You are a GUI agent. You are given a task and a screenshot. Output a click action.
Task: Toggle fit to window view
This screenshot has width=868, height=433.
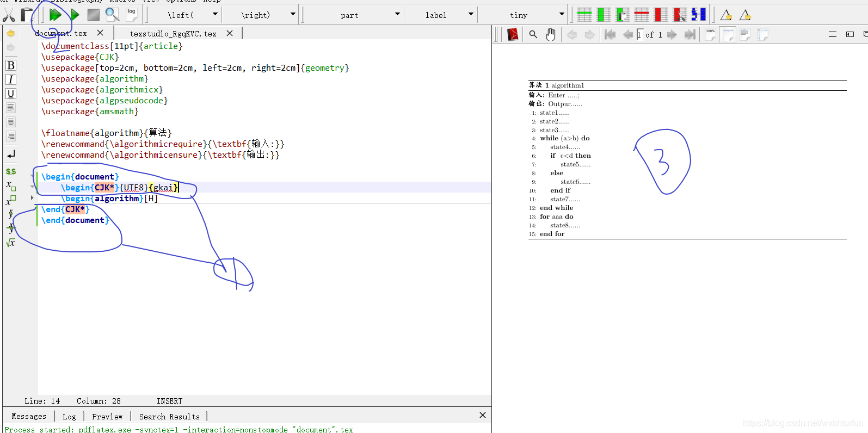(762, 35)
